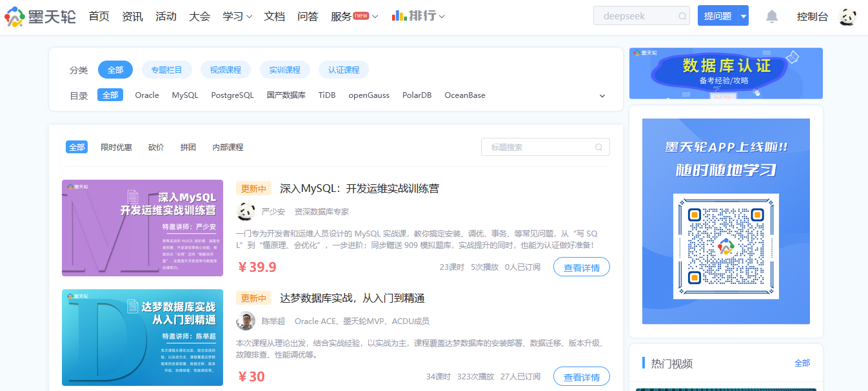Click instructor name 陈举超
This screenshot has height=391, width=868.
[x=273, y=321]
